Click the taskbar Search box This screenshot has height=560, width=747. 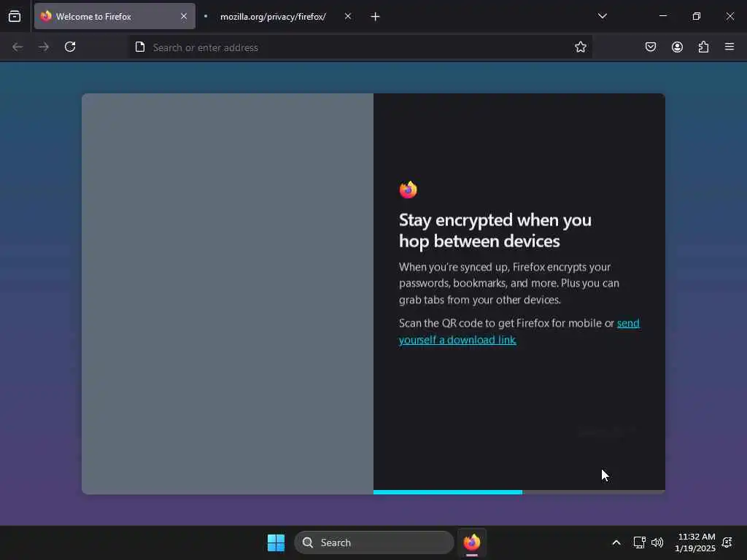pos(374,542)
